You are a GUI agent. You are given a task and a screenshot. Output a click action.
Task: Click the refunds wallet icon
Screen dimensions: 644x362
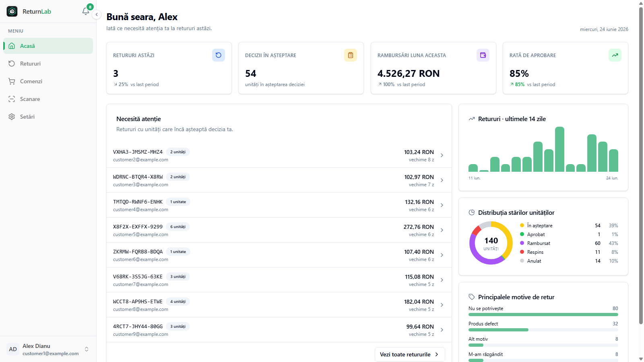(x=483, y=55)
